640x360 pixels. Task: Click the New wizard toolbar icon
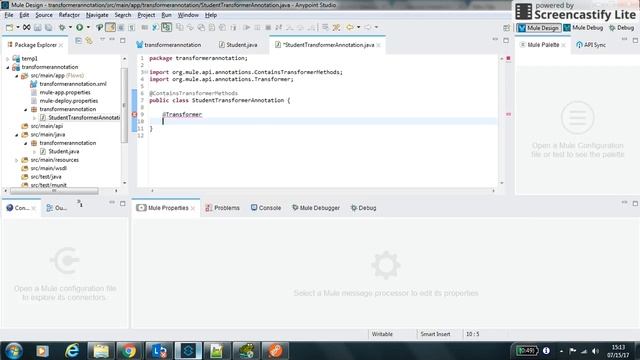tap(9, 27)
